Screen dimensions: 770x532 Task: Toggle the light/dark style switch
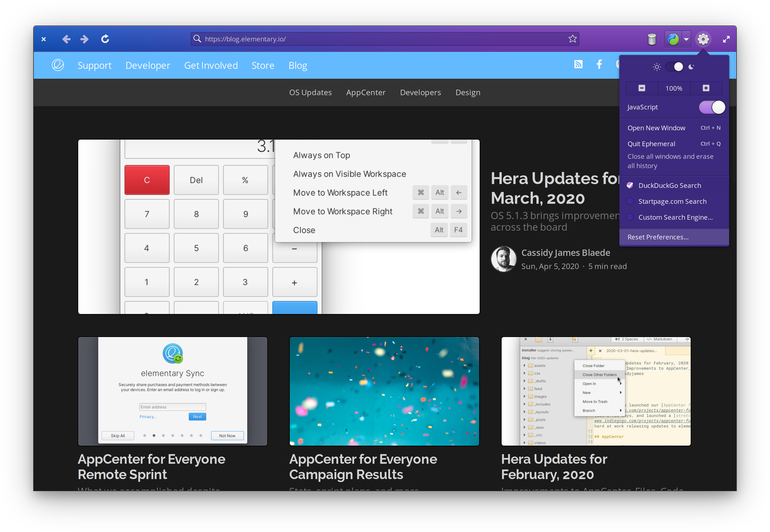(674, 67)
